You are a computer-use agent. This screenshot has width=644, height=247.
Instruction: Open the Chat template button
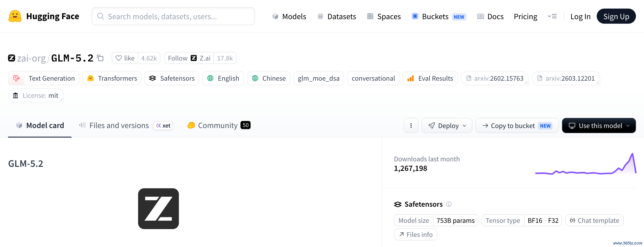pyautogui.click(x=594, y=221)
